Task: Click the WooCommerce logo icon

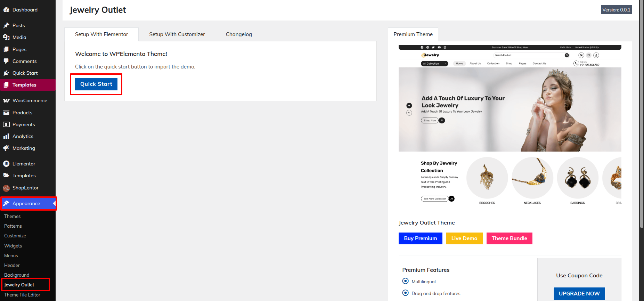Action: point(6,100)
